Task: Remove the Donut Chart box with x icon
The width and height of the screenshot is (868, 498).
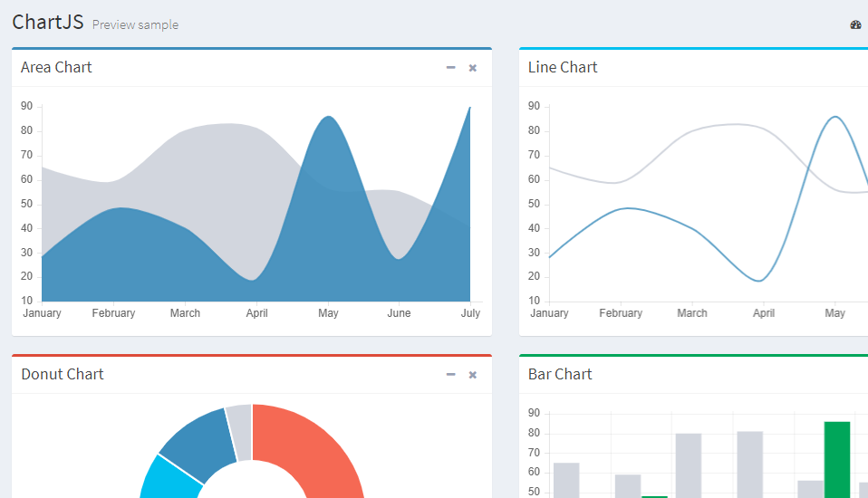Action: (473, 375)
